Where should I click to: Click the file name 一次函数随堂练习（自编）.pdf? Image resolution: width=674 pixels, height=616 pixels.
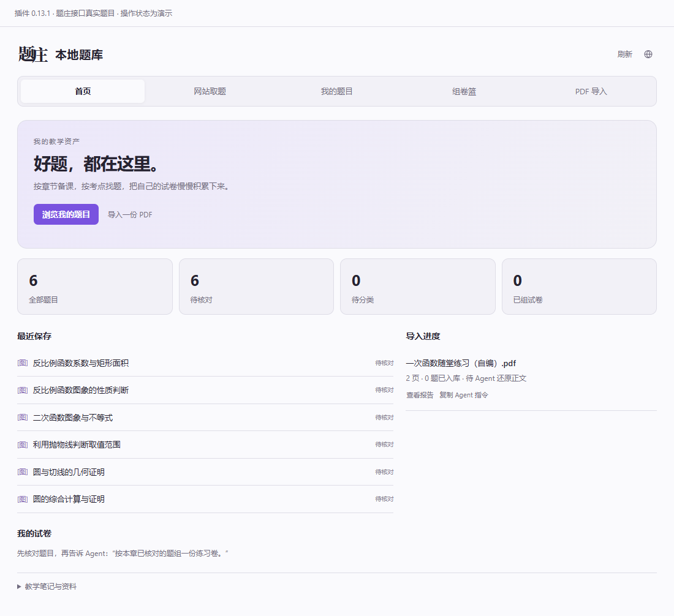pos(461,363)
